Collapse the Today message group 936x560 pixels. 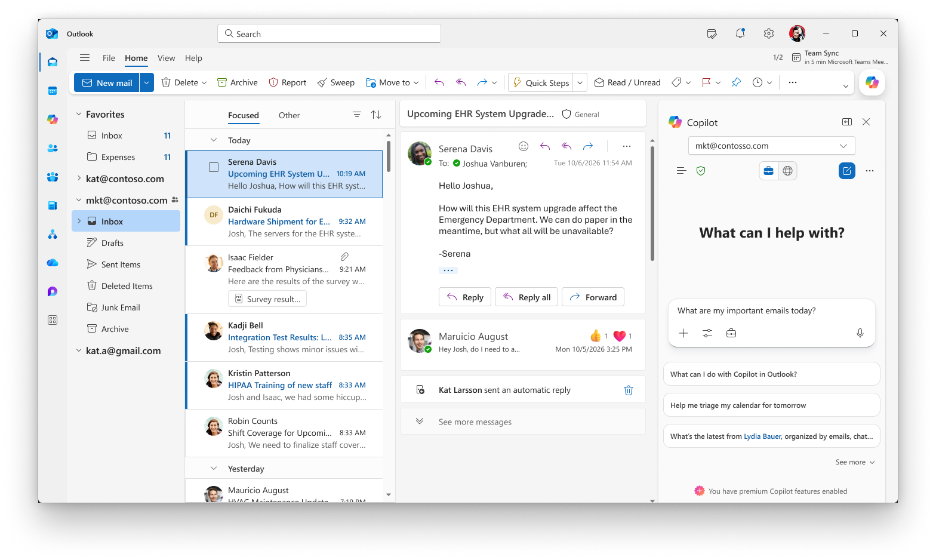214,140
